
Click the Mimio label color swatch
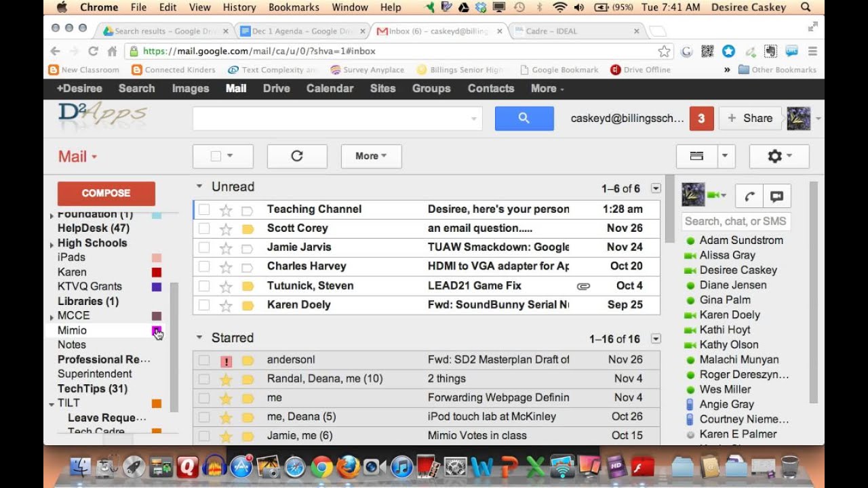(x=156, y=331)
